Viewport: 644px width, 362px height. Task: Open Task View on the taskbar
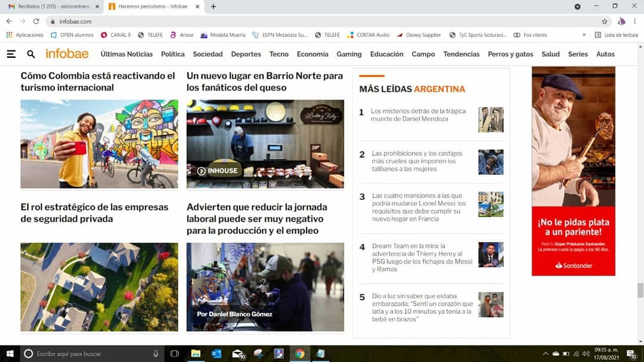pyautogui.click(x=175, y=354)
